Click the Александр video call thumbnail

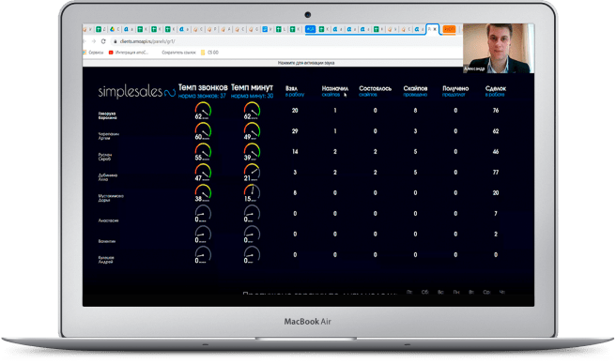pyautogui.click(x=499, y=48)
